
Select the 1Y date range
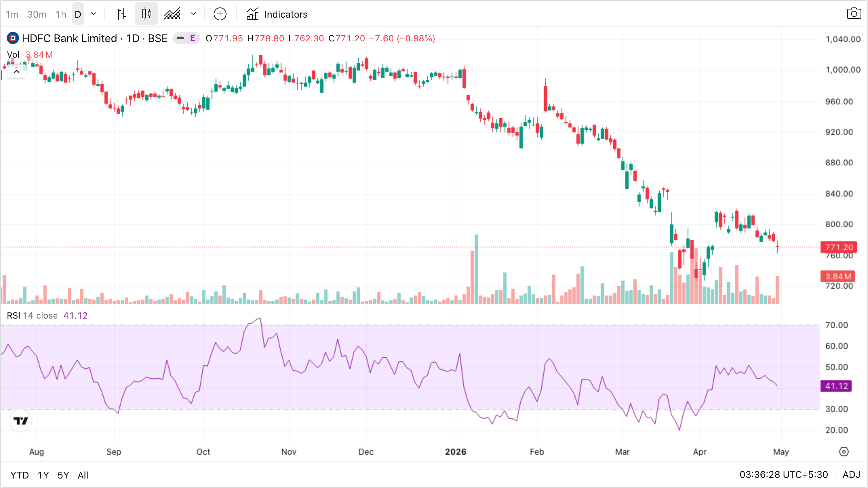tap(43, 475)
